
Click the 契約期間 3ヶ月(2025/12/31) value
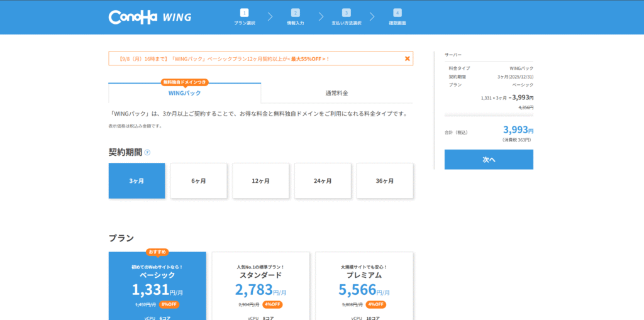pos(516,77)
